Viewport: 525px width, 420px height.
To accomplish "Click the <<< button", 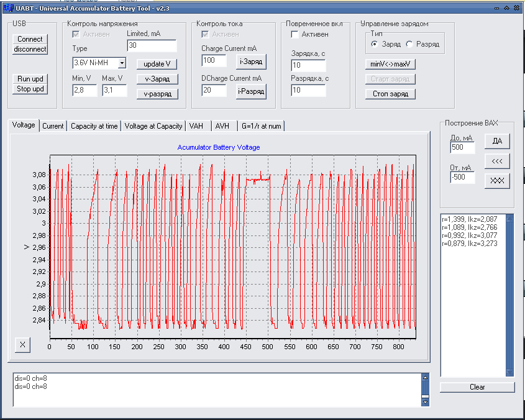I will [x=497, y=161].
